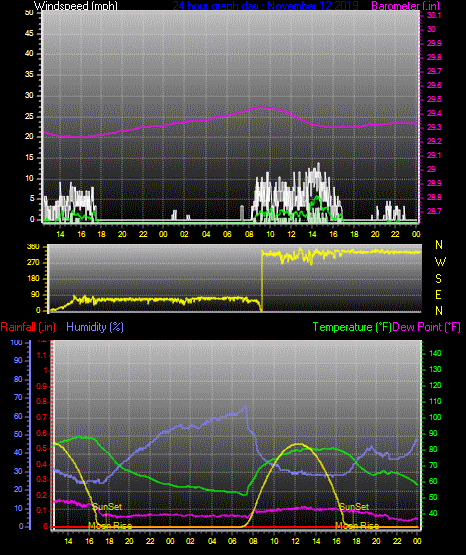The width and height of the screenshot is (466, 555).
Task: Click the 0.5 rainfall scale value
Action: coord(42,448)
